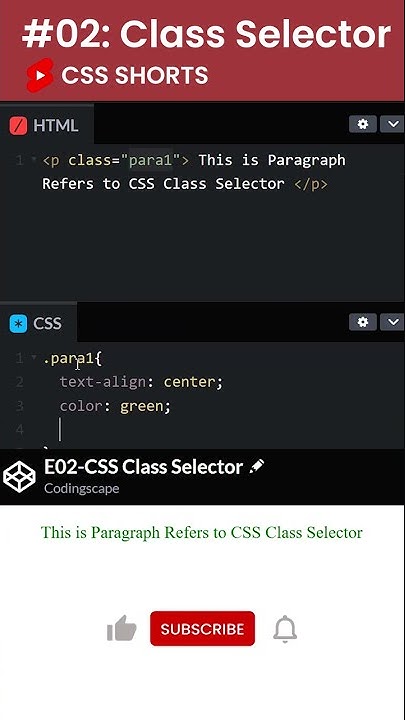405x720 pixels.
Task: Select the HTML editor tab
Action: 47,125
